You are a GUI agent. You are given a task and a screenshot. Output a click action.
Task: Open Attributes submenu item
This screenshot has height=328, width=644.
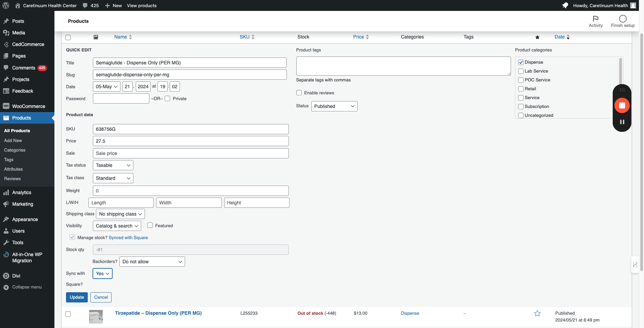click(x=13, y=169)
